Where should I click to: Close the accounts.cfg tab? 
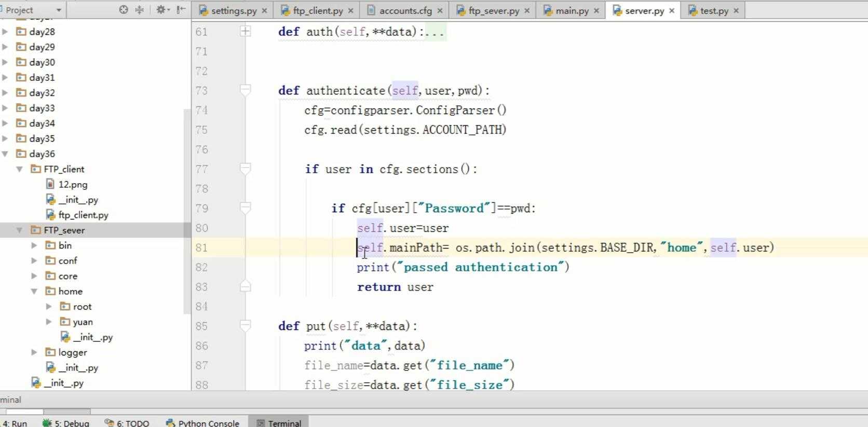click(x=440, y=10)
